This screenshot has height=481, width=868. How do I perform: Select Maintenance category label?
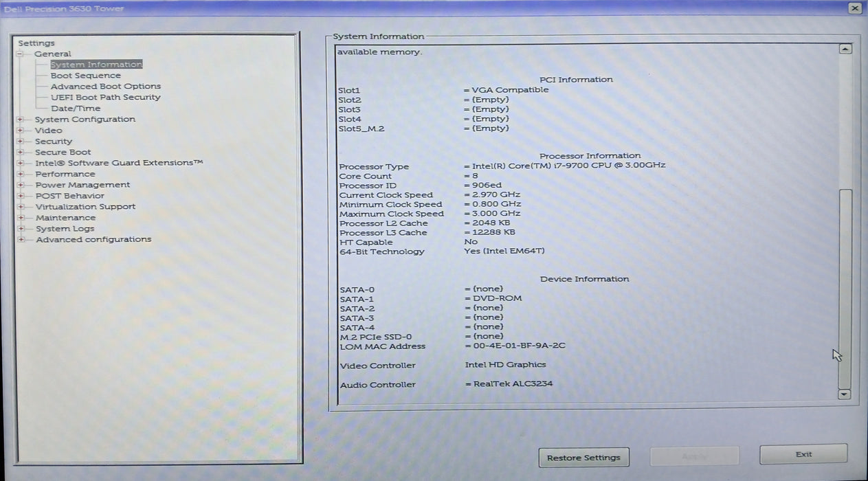[66, 218]
